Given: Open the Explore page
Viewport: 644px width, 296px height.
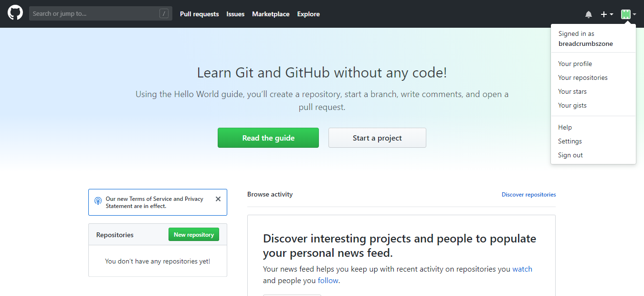Looking at the screenshot, I should pos(308,14).
